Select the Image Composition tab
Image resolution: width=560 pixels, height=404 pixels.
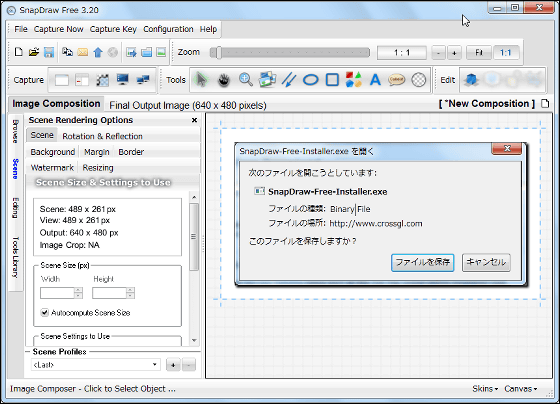coord(56,104)
